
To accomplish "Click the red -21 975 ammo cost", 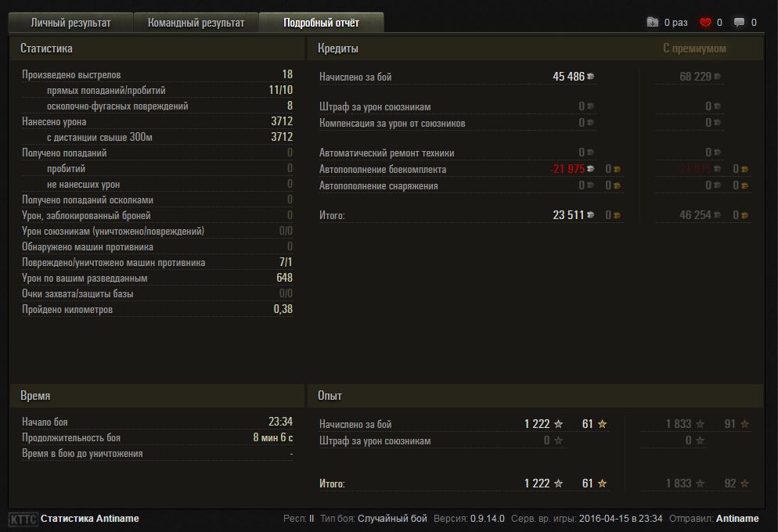I will [567, 169].
